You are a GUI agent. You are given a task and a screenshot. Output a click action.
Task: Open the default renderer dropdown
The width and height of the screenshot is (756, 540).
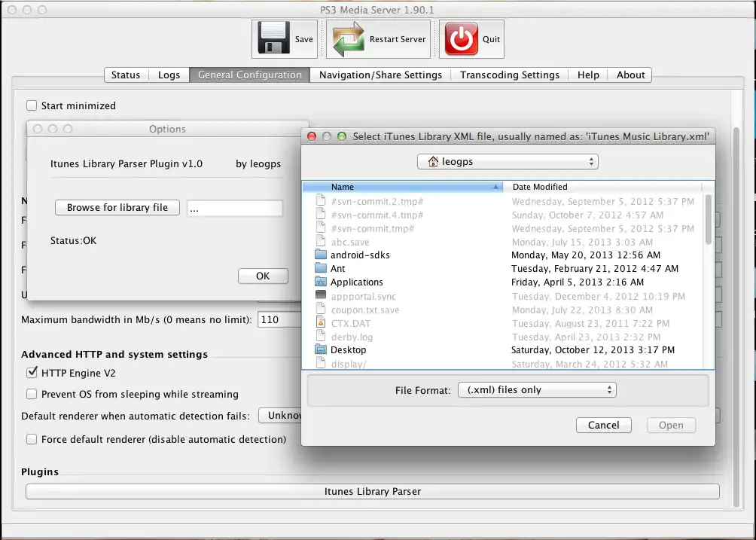280,415
